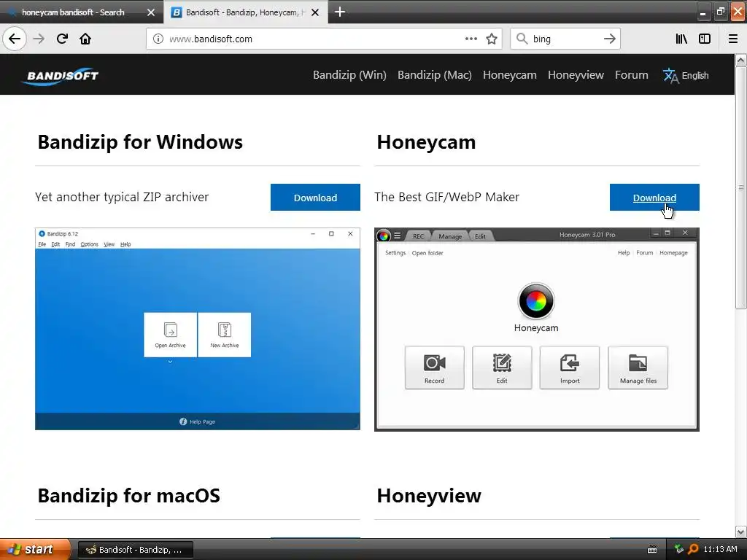Viewport: 747px width, 560px height.
Task: Download Honeycam
Action: [654, 198]
